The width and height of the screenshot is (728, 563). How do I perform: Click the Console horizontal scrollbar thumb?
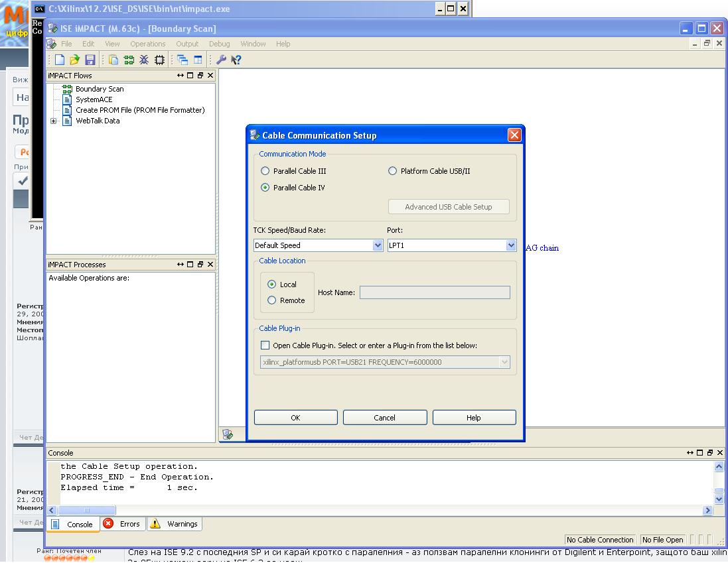point(86,511)
